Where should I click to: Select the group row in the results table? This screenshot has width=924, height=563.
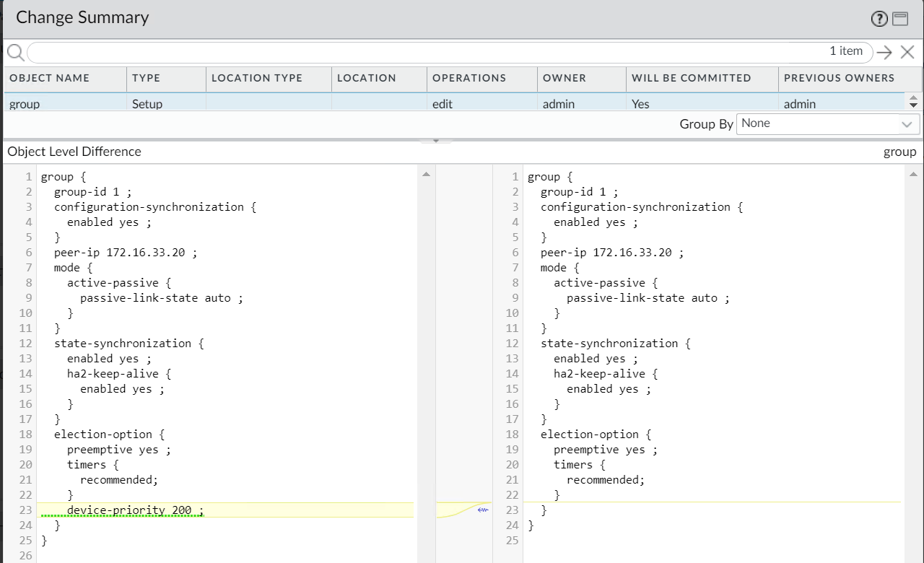[65, 103]
